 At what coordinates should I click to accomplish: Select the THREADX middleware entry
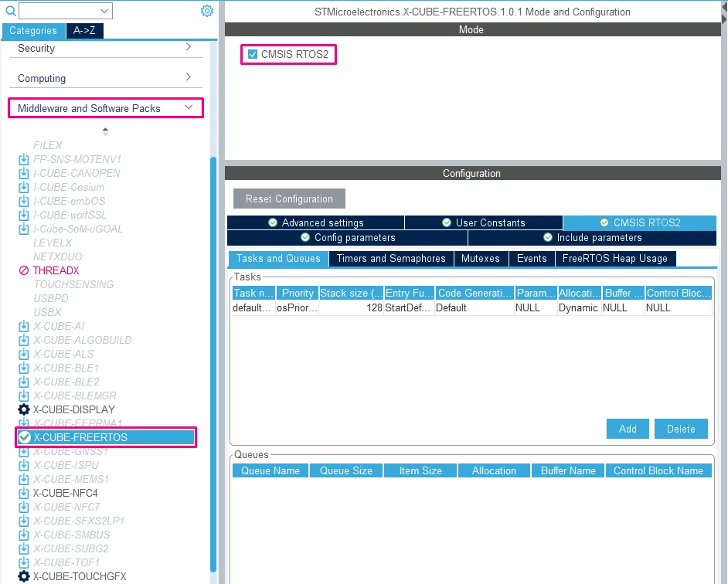click(x=56, y=270)
